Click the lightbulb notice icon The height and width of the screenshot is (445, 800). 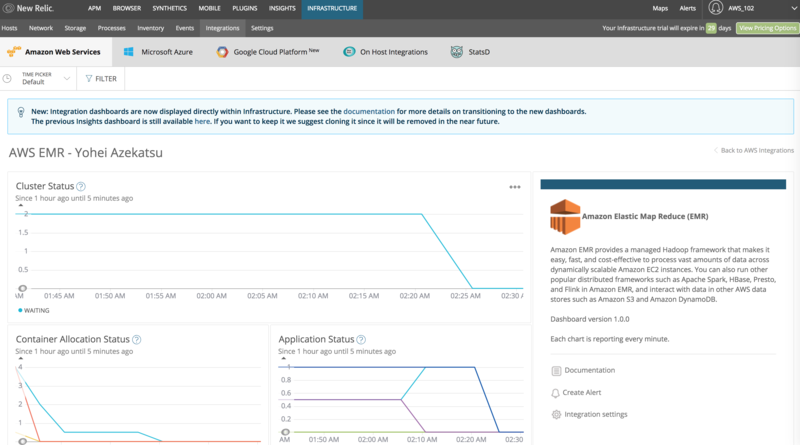[x=21, y=112]
